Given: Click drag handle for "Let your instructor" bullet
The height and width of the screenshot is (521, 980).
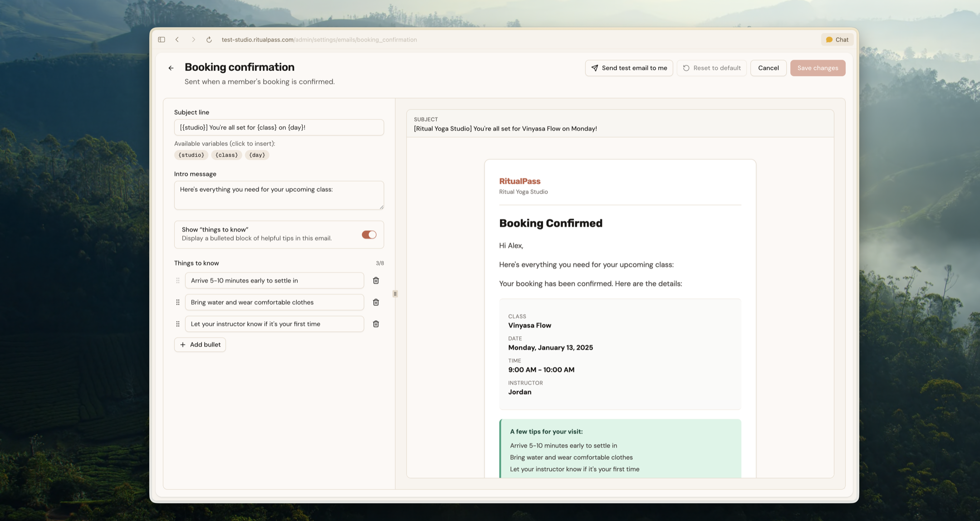Looking at the screenshot, I should coord(178,324).
